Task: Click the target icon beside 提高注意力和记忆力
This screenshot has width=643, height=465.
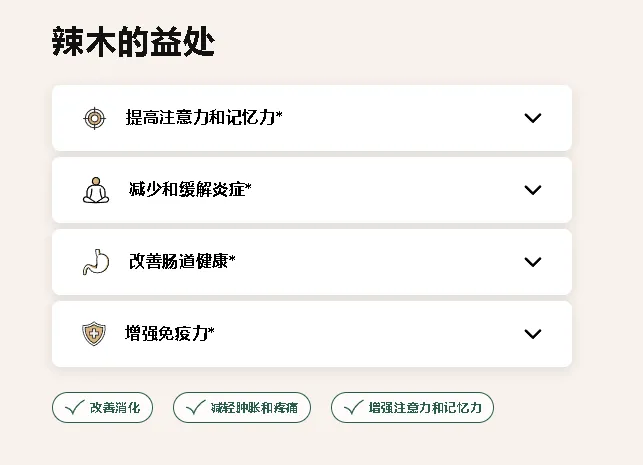Action: click(94, 118)
